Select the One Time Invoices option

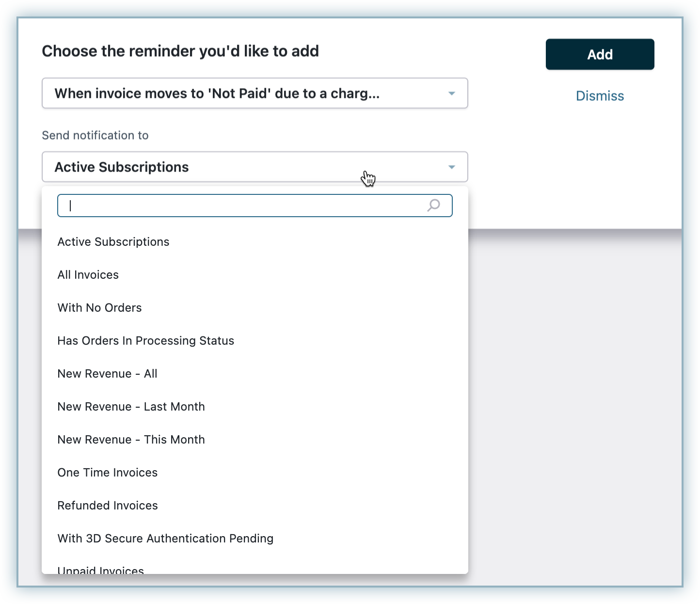tap(107, 473)
